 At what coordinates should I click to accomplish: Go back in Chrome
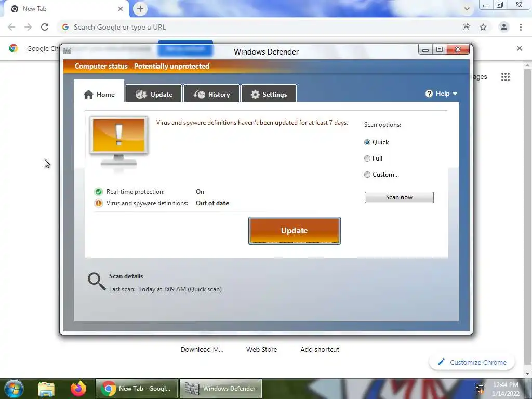coord(11,27)
